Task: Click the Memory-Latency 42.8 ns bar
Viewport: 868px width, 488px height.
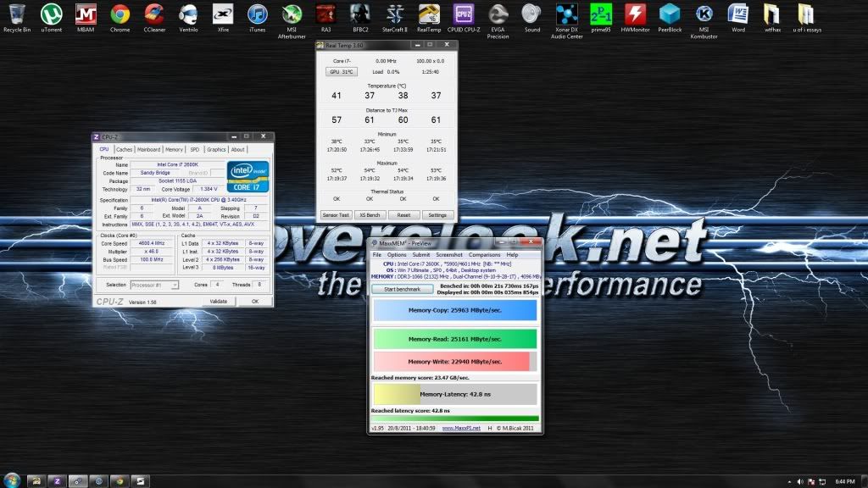Action: pyautogui.click(x=455, y=394)
